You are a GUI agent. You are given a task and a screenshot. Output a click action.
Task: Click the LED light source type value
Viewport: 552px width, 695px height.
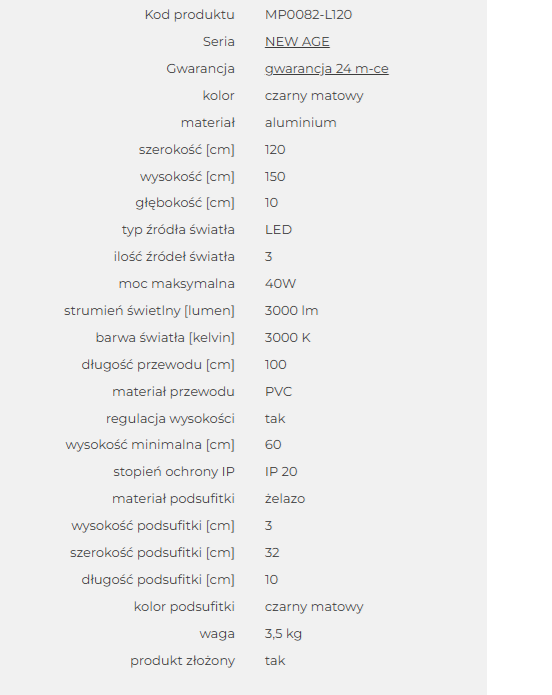pyautogui.click(x=278, y=230)
